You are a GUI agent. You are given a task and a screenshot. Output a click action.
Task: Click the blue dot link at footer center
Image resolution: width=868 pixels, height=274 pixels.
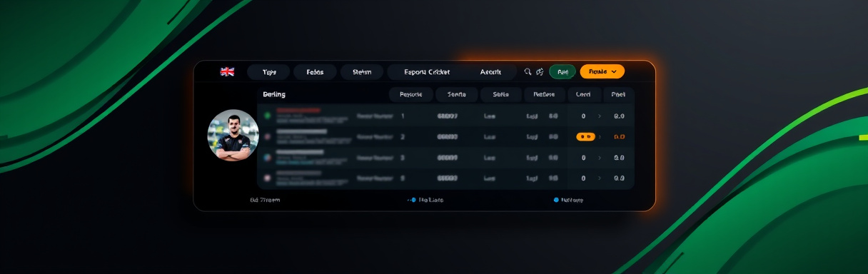(425, 200)
